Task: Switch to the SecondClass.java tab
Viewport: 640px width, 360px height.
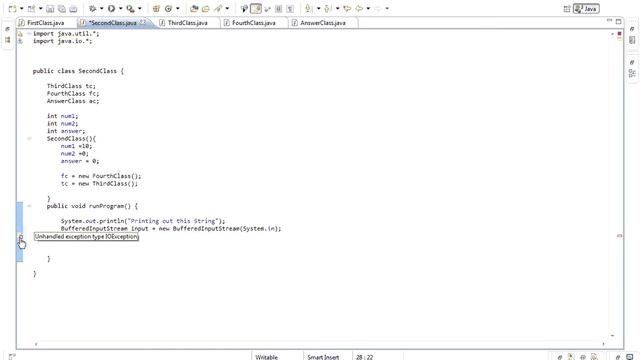Action: tap(113, 23)
